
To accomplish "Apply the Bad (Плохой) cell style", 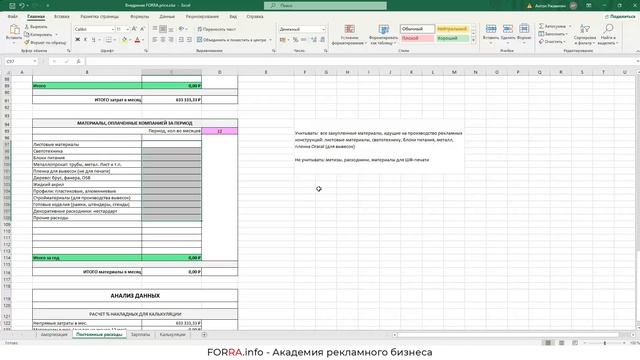I will [x=417, y=38].
